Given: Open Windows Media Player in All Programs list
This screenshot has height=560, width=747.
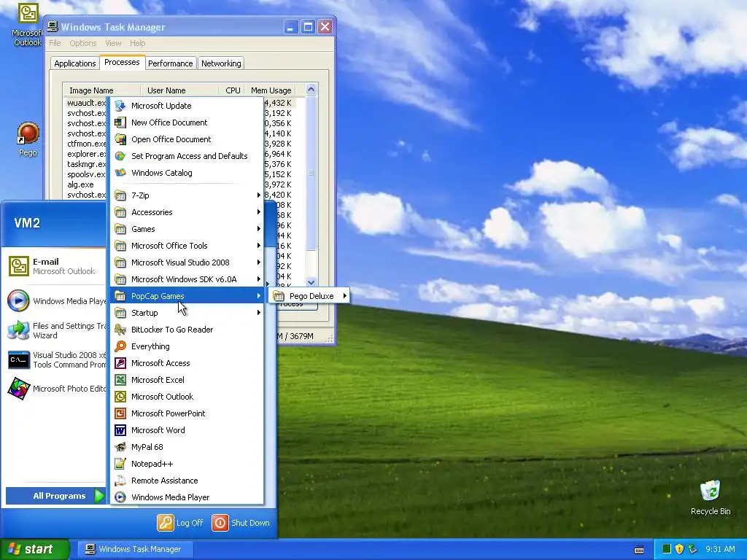Looking at the screenshot, I should tap(187, 497).
